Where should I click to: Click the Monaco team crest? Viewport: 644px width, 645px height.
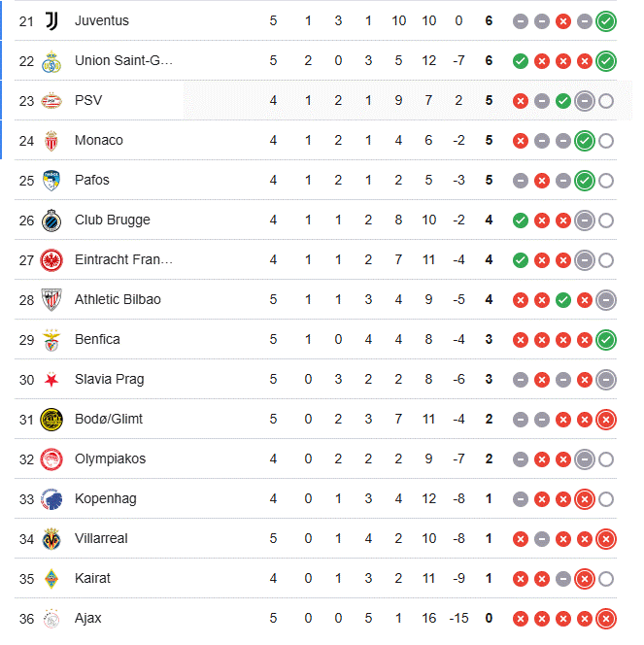tap(51, 140)
